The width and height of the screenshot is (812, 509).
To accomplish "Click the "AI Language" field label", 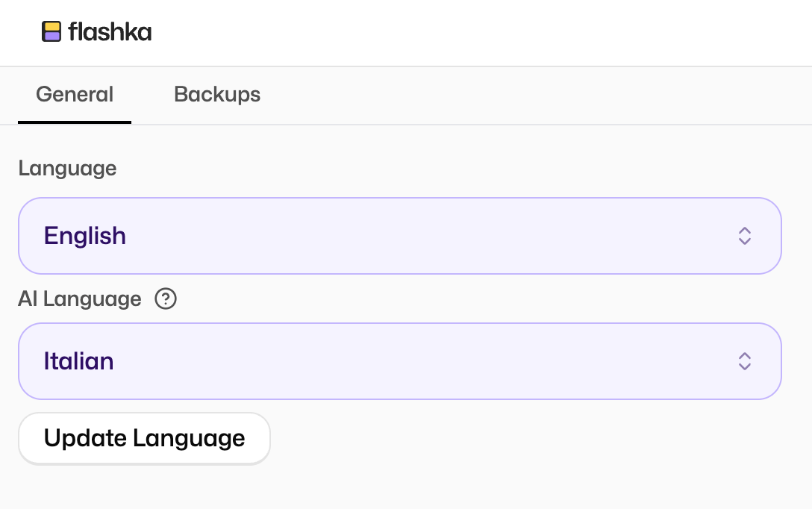I will click(x=80, y=299).
